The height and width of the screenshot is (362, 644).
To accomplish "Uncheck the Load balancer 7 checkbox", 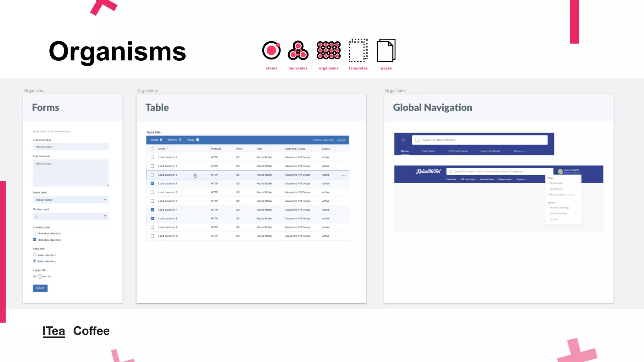I will click(x=152, y=210).
